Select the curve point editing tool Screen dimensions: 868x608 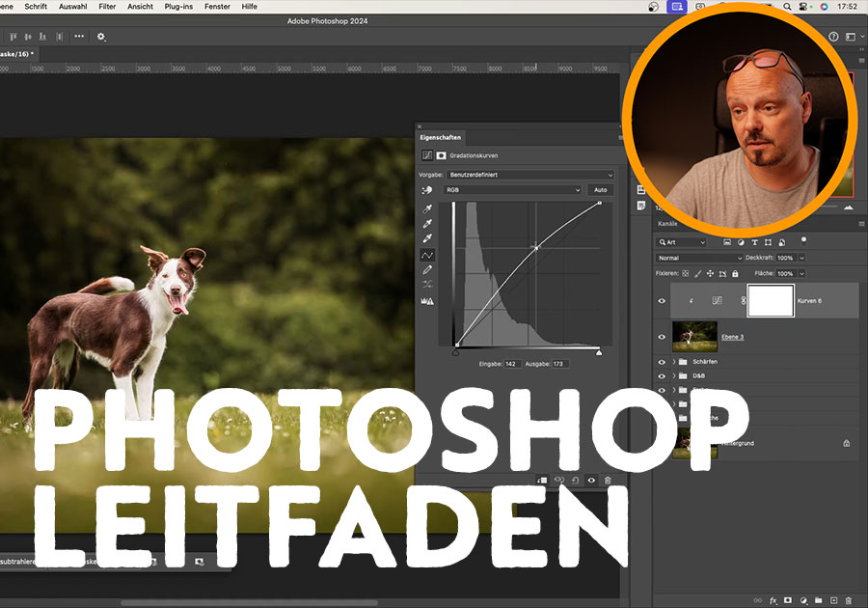coord(426,255)
